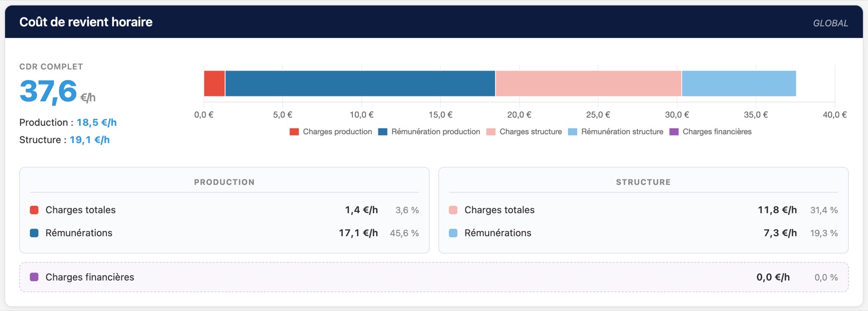Click the 25,0 € axis tick label

[x=598, y=115]
